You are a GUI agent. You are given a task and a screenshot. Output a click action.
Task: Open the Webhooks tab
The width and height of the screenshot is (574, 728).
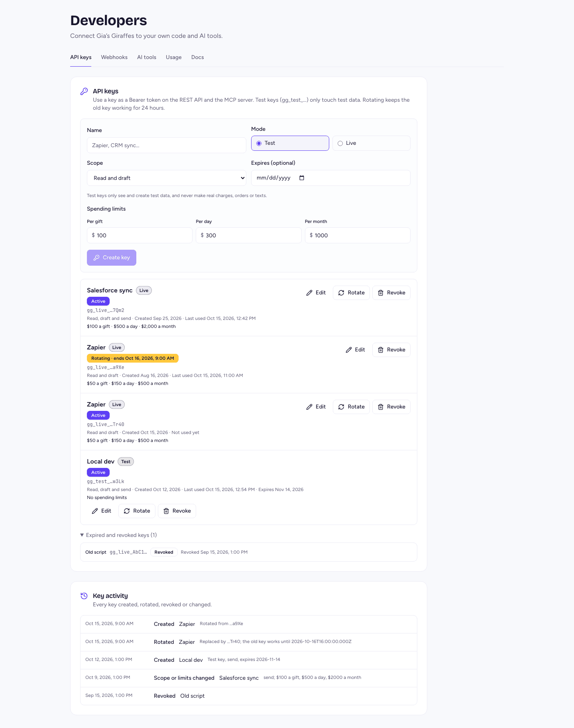114,57
